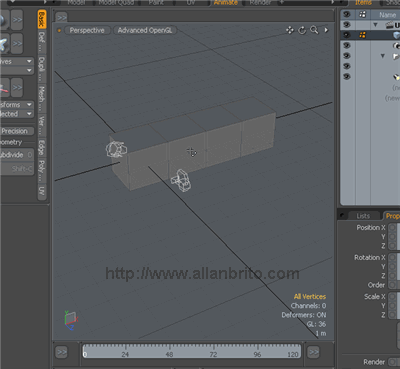The image size is (400, 369).
Task: Collapse the lower group disclosure triangle
Action: pos(383,56)
